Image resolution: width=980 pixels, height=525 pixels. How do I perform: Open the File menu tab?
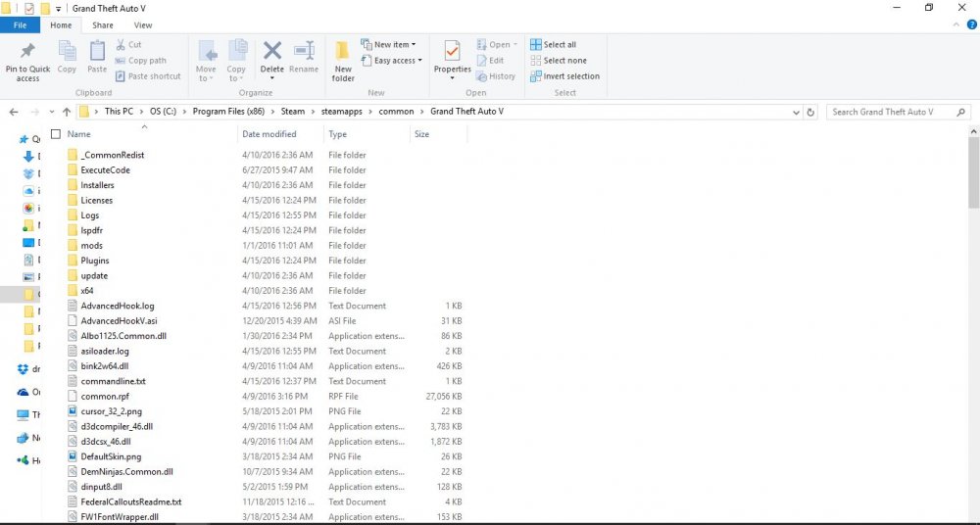pos(20,25)
